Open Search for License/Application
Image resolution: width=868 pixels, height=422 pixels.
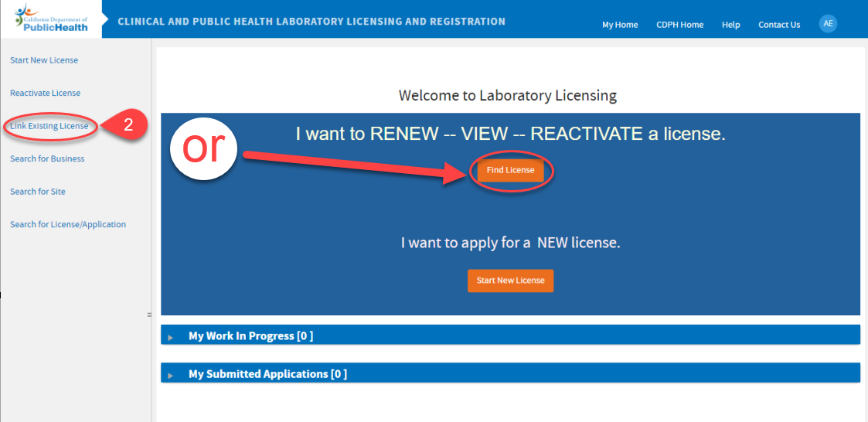pyautogui.click(x=67, y=224)
